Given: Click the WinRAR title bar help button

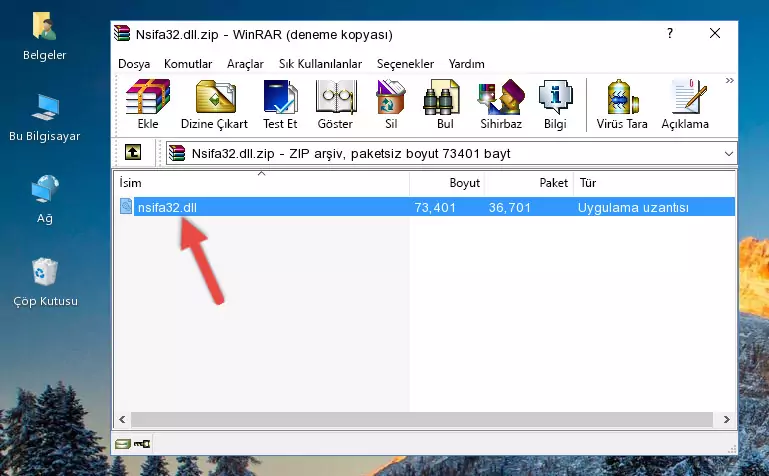Looking at the screenshot, I should point(670,33).
